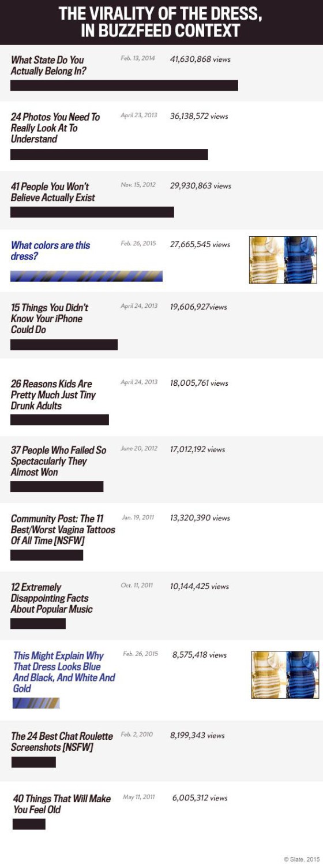
Task: Click 'What colors are this dress?' headline
Action: pos(50,251)
